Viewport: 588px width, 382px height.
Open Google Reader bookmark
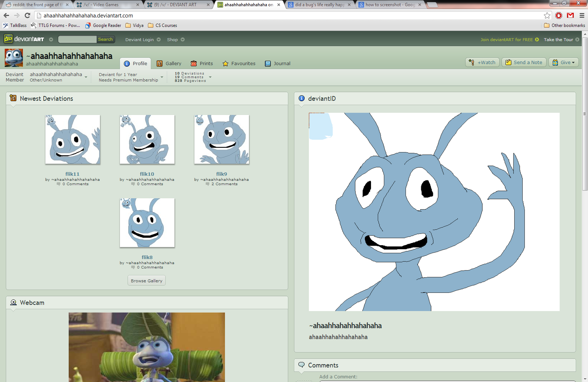(103, 25)
